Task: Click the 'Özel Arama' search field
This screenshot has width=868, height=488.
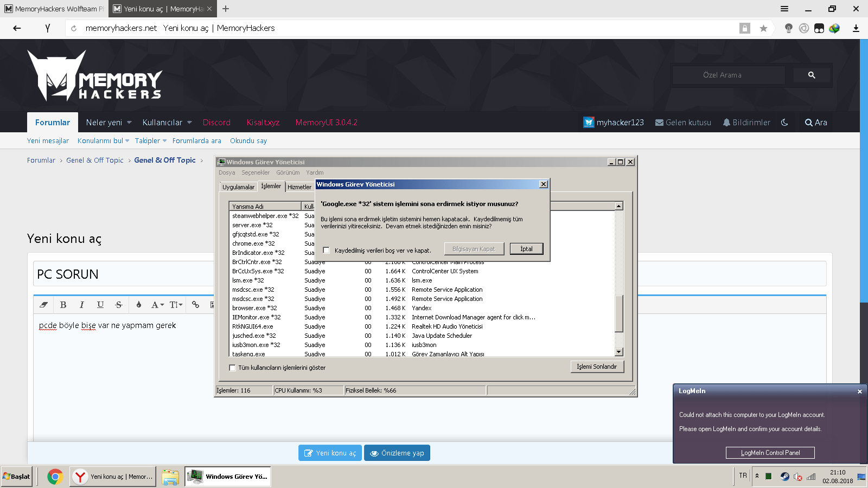Action: coord(729,75)
